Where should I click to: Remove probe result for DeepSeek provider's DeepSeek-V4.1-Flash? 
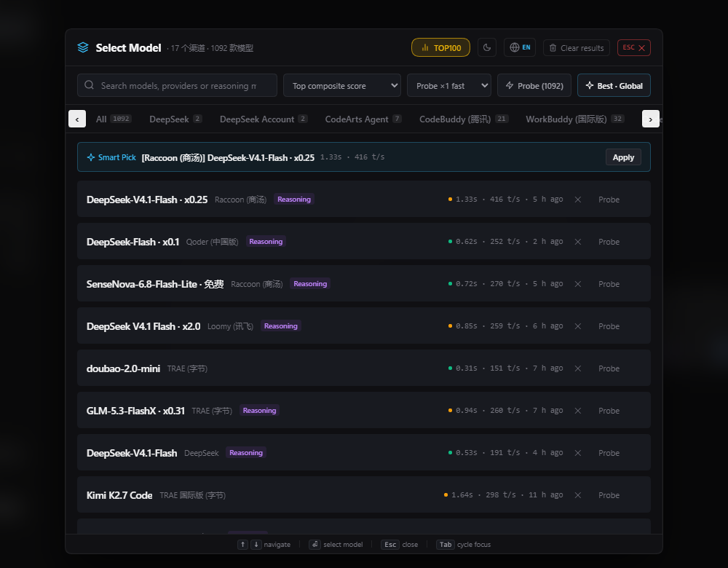[x=578, y=453]
